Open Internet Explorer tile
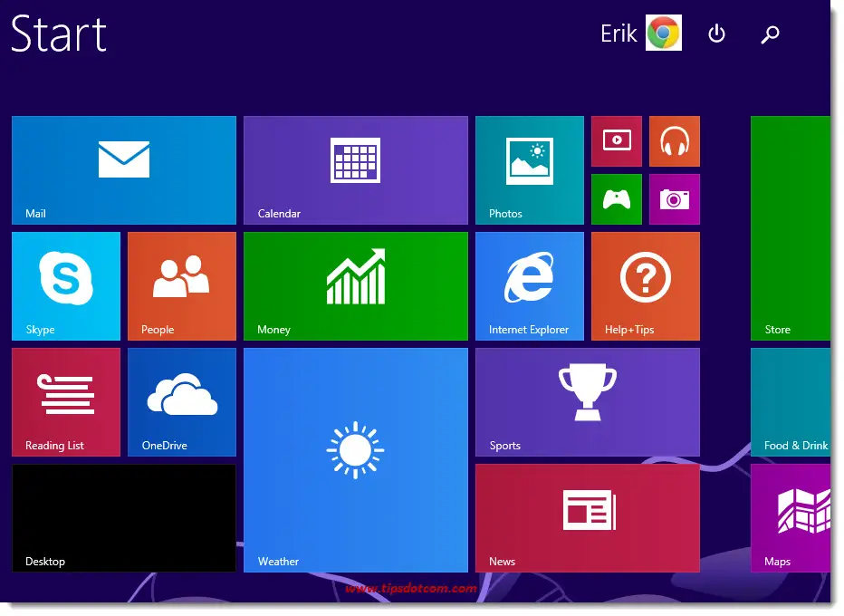Viewport: 844px width, 616px height. (530, 286)
